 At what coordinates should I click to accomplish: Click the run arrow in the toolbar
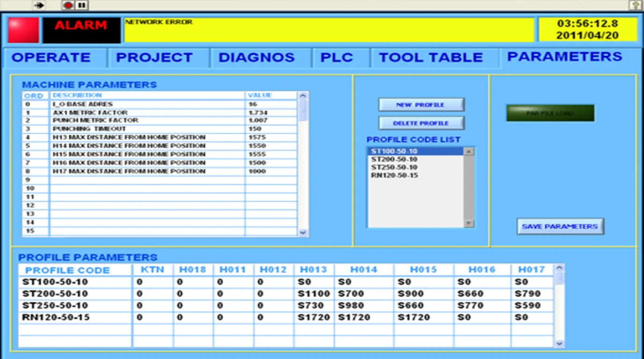[x=40, y=5]
